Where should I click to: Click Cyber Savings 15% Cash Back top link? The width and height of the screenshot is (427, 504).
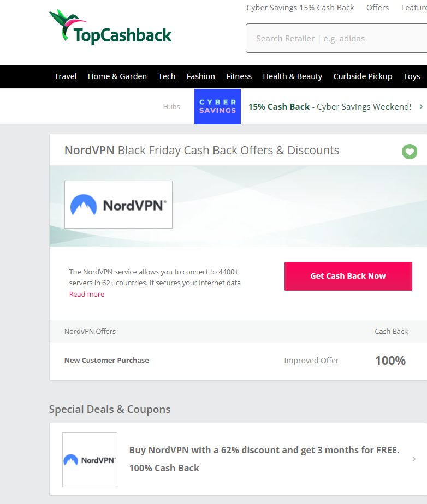300,8
